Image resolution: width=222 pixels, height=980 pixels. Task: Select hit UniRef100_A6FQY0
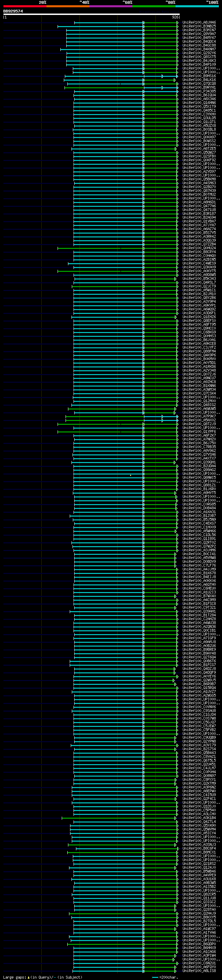[199, 967]
